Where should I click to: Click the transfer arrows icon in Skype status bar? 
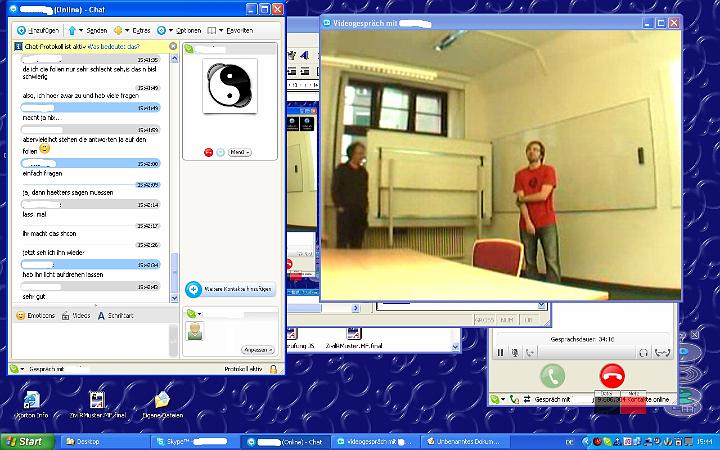point(527,399)
